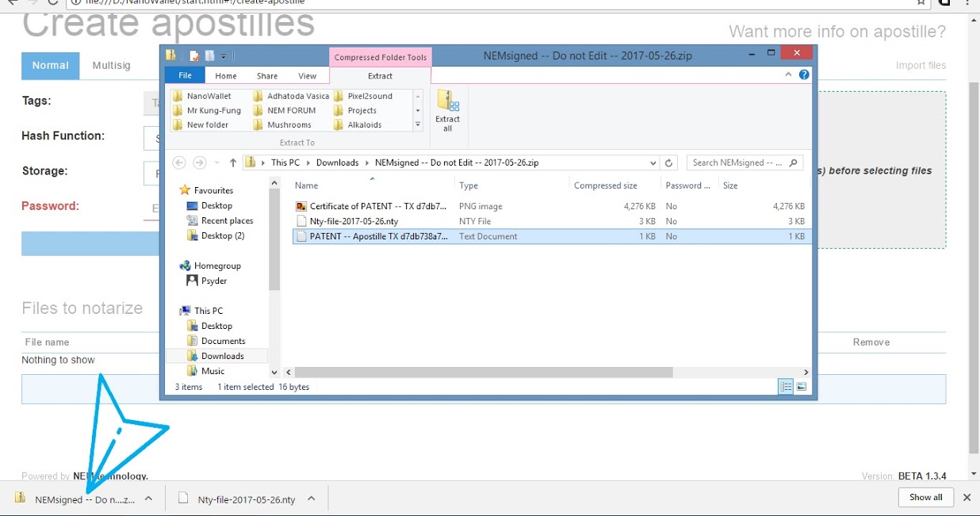
Task: Open Desktop (2) under Favourites
Action: point(216,235)
